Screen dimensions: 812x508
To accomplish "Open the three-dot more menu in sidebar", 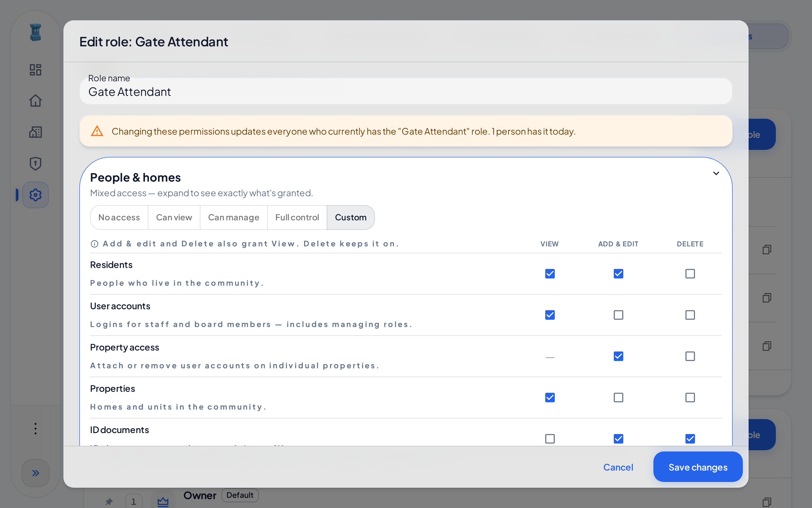I will point(36,429).
